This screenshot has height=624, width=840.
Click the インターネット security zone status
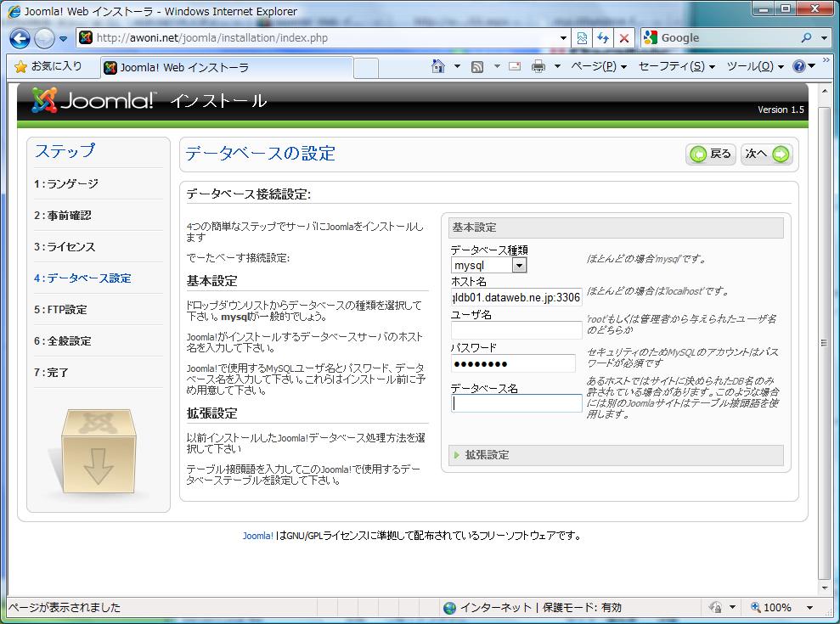pos(533,607)
